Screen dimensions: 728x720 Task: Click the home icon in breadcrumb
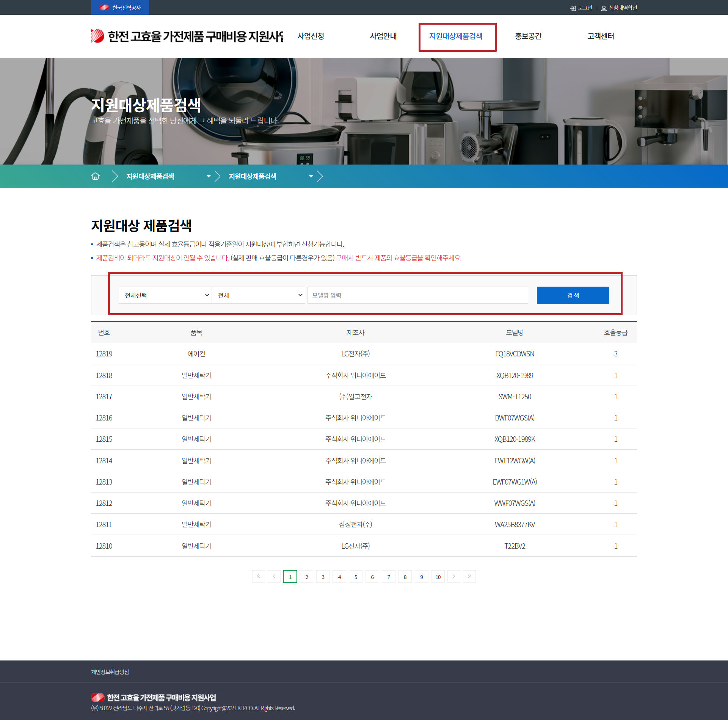pos(96,176)
